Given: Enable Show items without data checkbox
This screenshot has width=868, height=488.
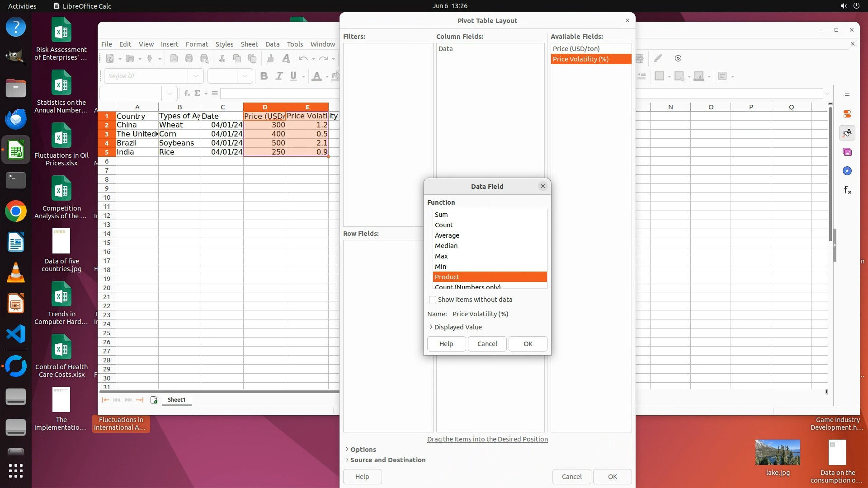Looking at the screenshot, I should [433, 300].
